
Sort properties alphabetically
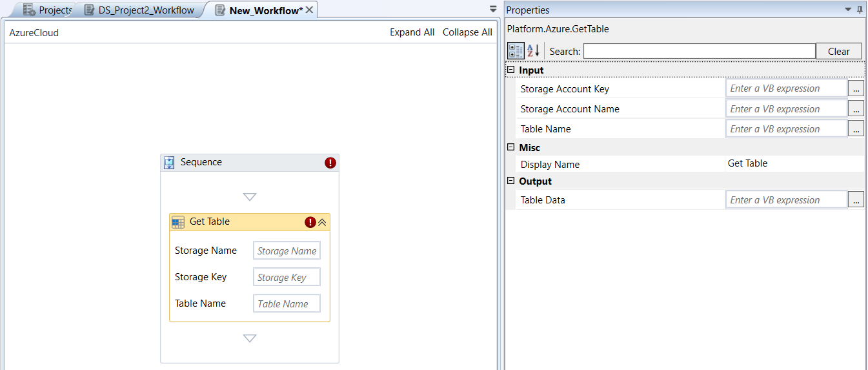tap(533, 51)
